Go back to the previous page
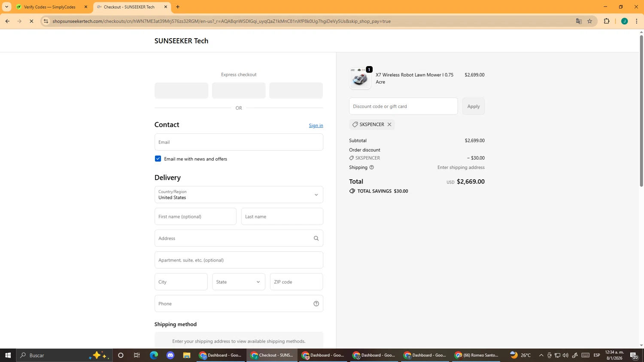The image size is (644, 362). pos(7,21)
